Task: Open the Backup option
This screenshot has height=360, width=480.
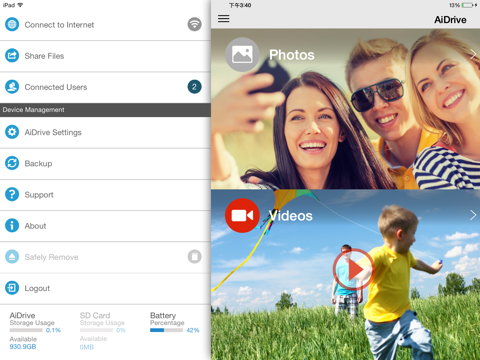Action: [105, 164]
